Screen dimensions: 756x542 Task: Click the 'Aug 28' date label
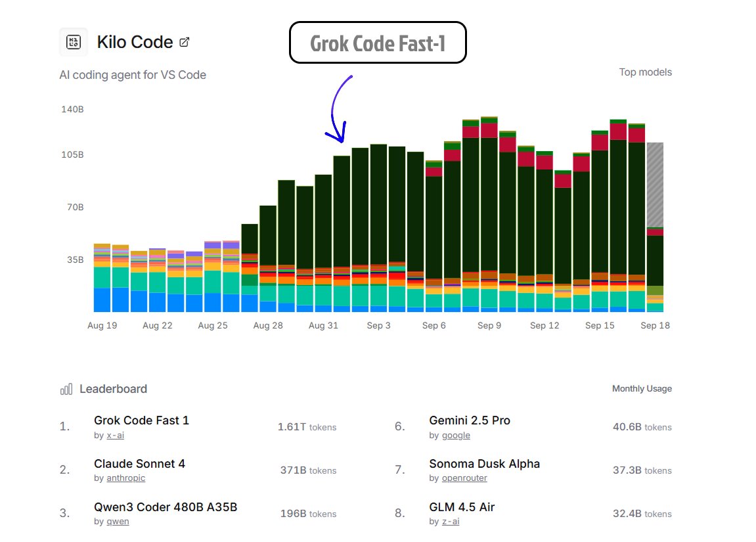[268, 325]
